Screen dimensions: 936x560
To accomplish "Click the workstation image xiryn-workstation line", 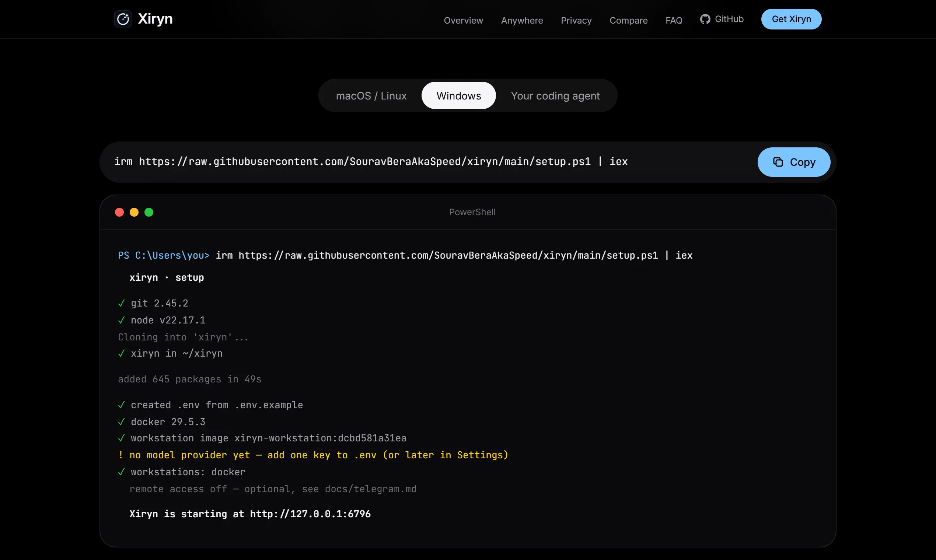I will [x=268, y=438].
